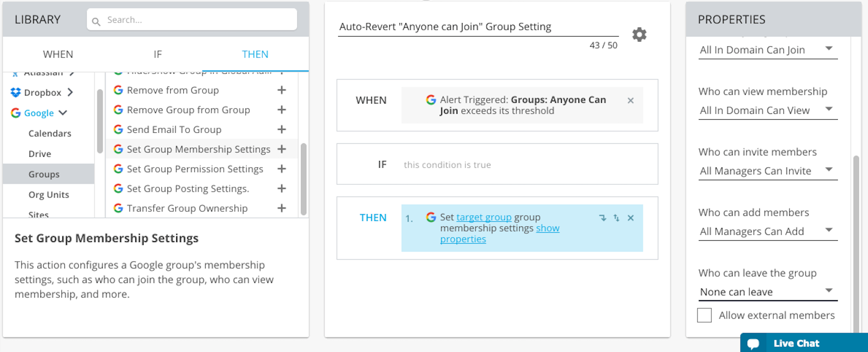Click the Library search field
Viewport: 868px width, 352px height.
point(192,20)
